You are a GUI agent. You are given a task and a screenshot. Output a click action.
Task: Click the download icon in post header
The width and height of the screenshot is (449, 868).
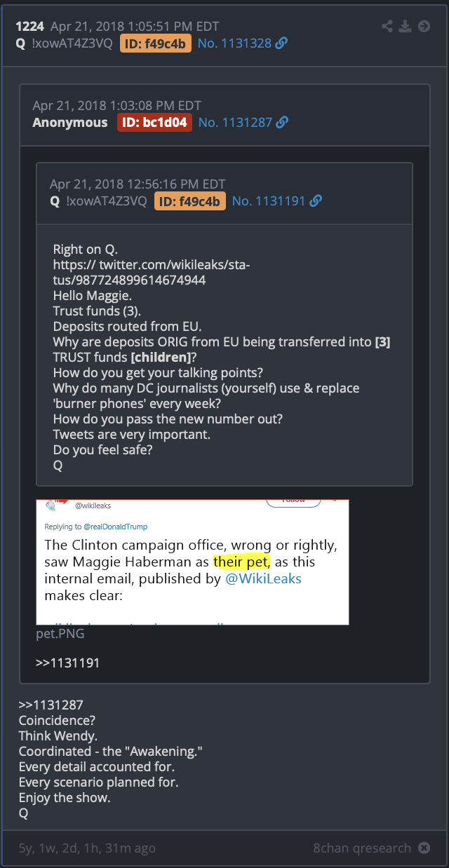(x=406, y=27)
